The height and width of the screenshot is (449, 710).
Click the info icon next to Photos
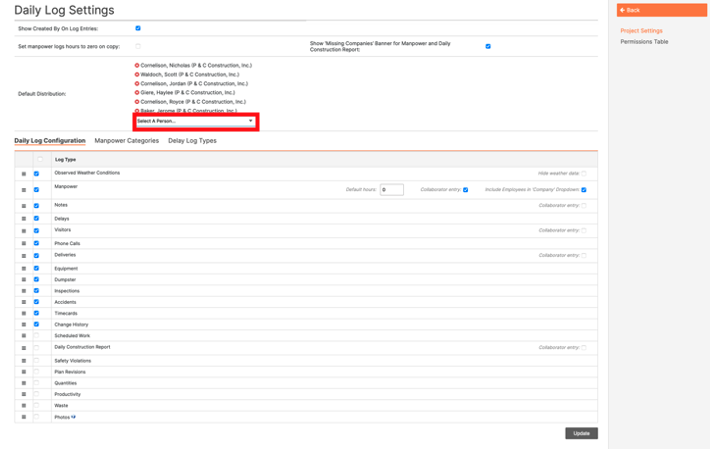point(74,417)
